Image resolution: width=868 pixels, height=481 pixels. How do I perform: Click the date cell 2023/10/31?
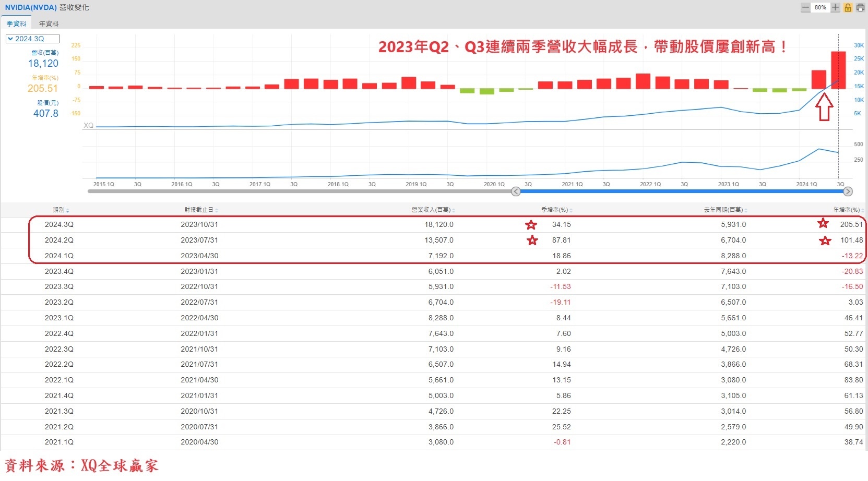[x=199, y=224]
